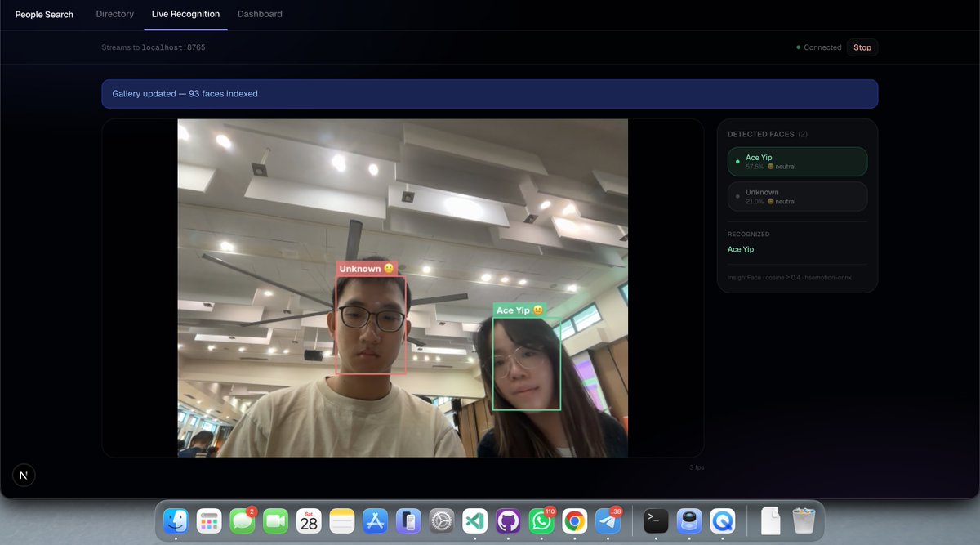The height and width of the screenshot is (545, 980).
Task: Click the People Search title
Action: click(x=44, y=15)
